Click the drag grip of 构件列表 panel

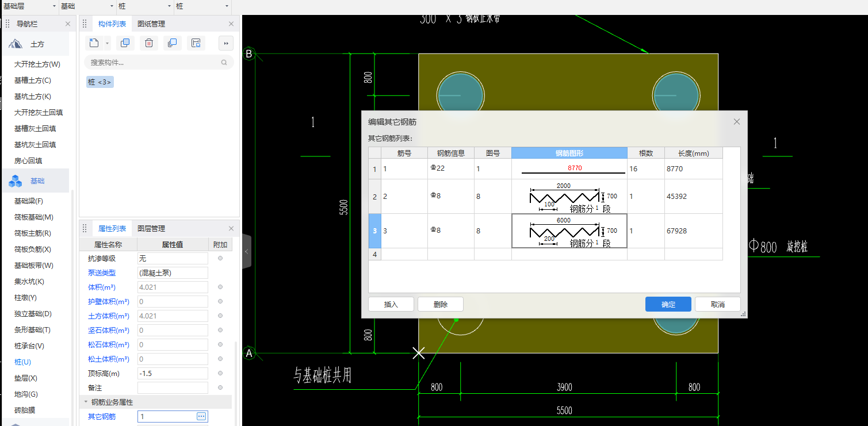point(85,24)
